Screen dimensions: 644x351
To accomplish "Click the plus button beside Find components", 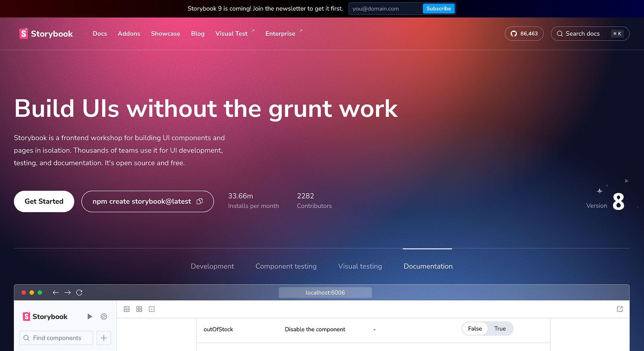I will coord(104,338).
